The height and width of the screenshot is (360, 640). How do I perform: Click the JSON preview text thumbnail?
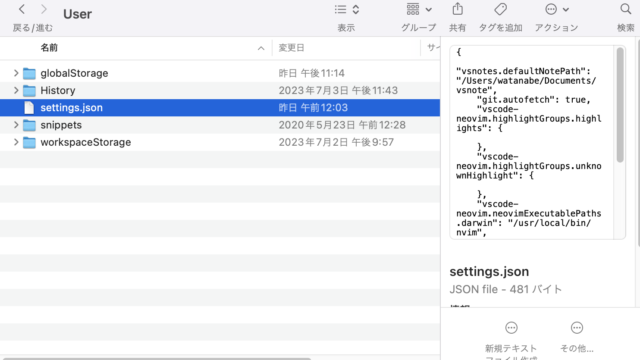tap(531, 142)
